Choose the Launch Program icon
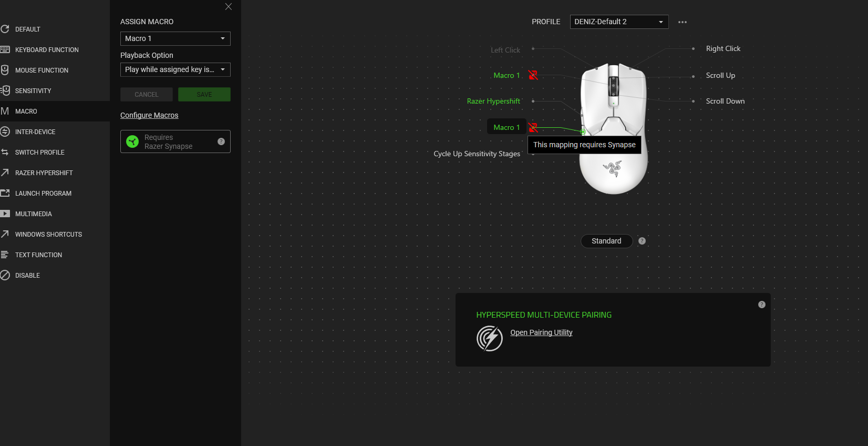868x446 pixels. tap(5, 193)
